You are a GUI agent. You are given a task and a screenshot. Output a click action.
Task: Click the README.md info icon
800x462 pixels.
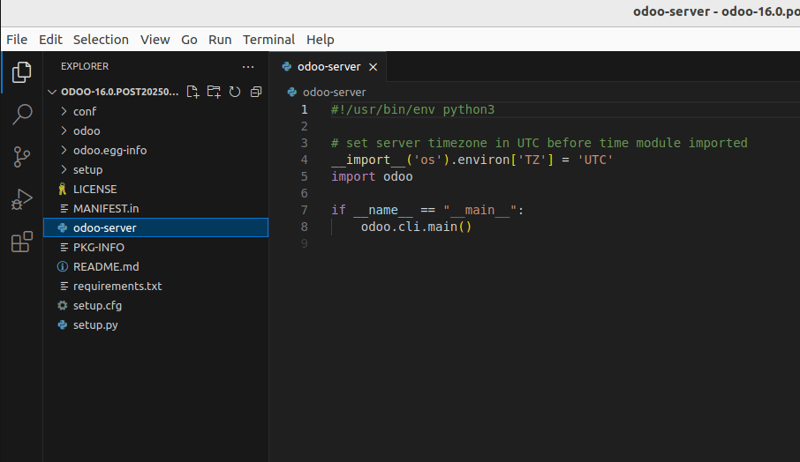(x=62, y=267)
